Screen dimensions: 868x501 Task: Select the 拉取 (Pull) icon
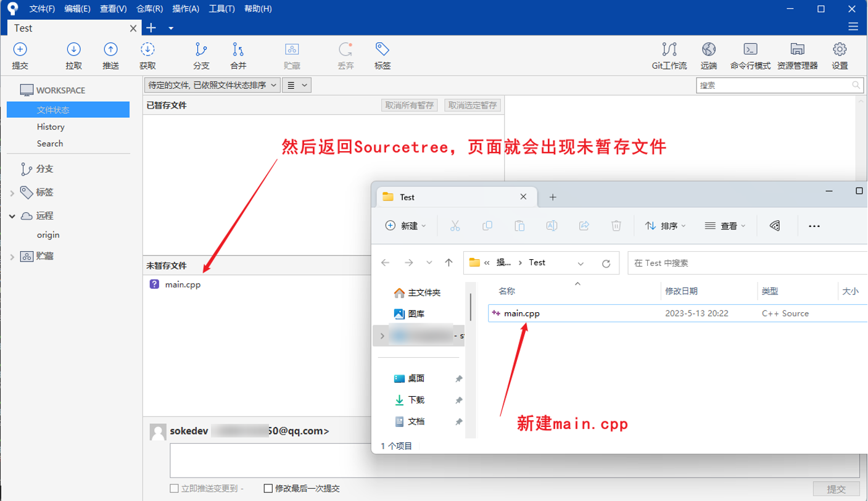73,55
